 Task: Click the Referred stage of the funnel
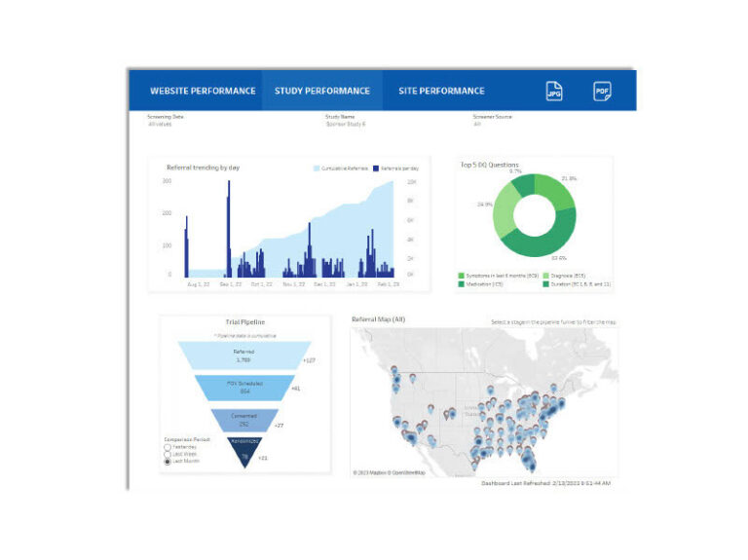(243, 355)
